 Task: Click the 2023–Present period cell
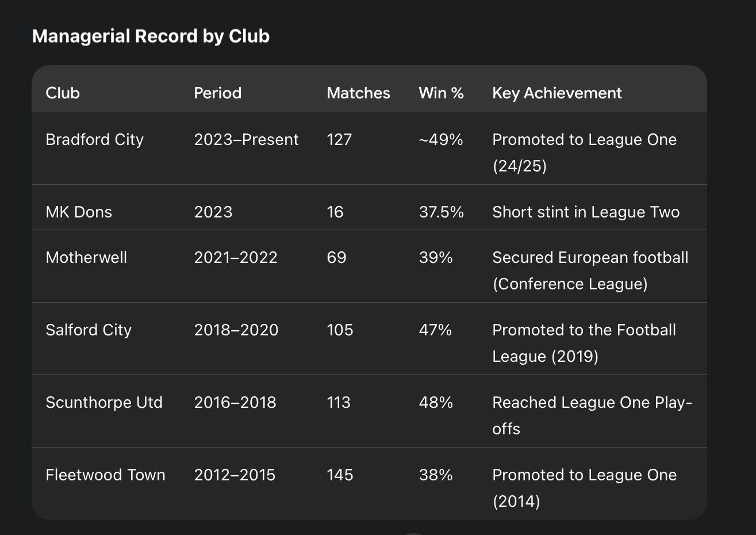coord(246,140)
